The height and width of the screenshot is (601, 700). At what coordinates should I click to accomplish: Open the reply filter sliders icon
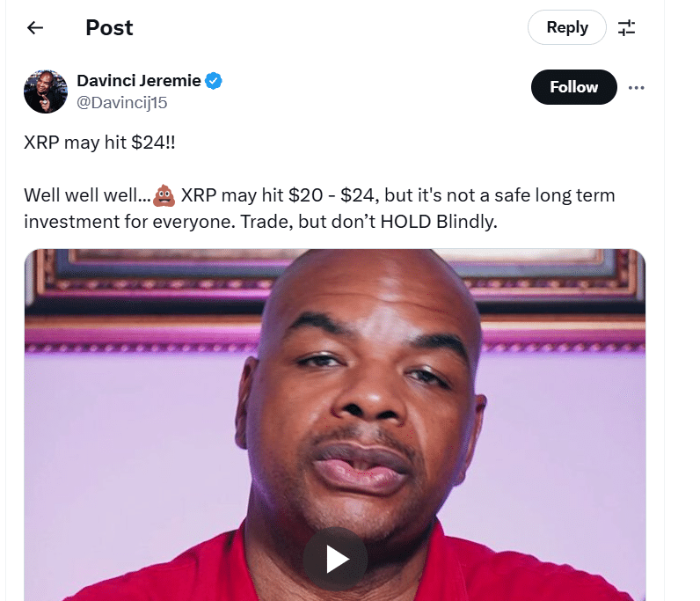pyautogui.click(x=626, y=27)
